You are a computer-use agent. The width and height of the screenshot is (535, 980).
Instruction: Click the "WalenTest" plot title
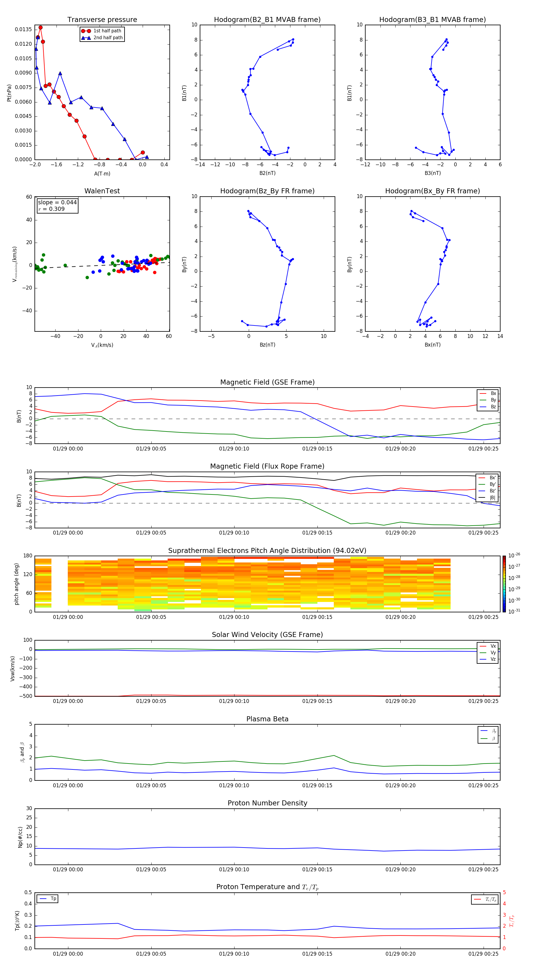[102, 191]
